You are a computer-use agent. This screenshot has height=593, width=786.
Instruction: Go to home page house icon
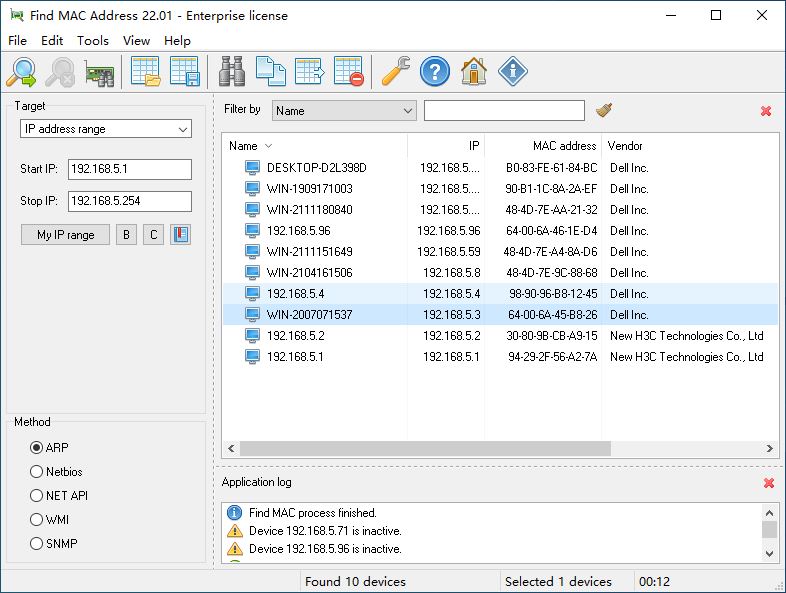(x=474, y=72)
